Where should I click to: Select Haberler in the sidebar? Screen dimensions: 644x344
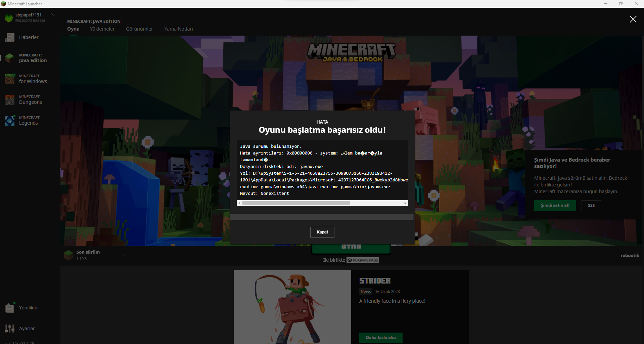pyautogui.click(x=29, y=37)
